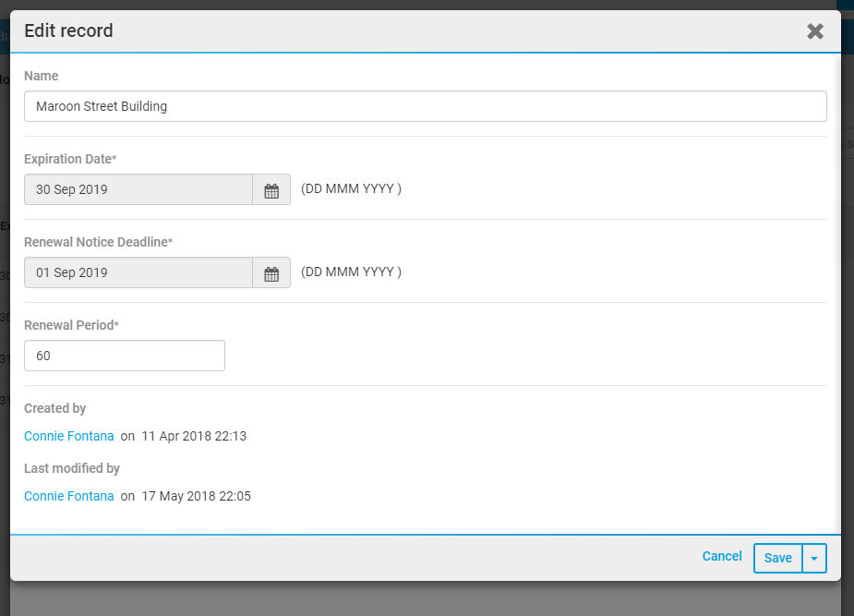Expand the Save button dropdown arrow
Viewport: 854px width, 616px height.
tap(814, 558)
